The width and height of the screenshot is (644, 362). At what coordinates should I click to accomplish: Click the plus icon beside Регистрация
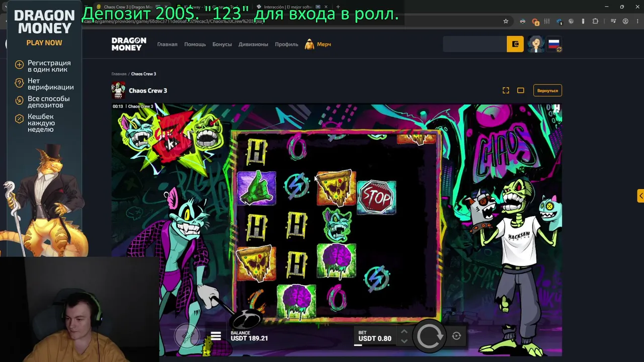[19, 64]
